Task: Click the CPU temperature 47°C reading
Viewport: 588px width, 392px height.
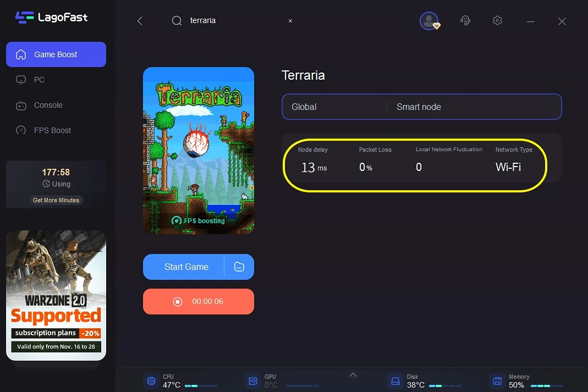Action: [172, 385]
